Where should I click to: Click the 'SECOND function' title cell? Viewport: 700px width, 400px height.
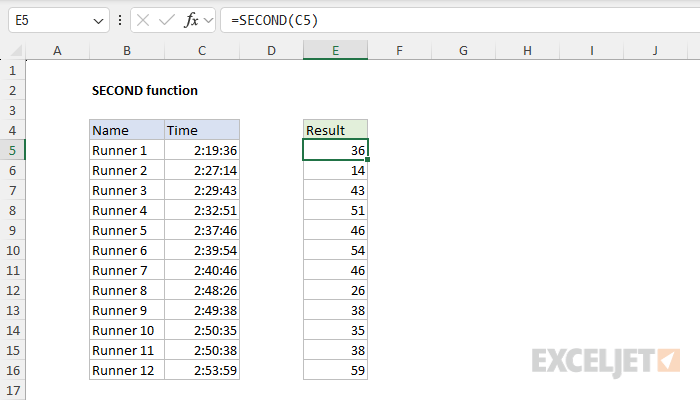click(145, 91)
